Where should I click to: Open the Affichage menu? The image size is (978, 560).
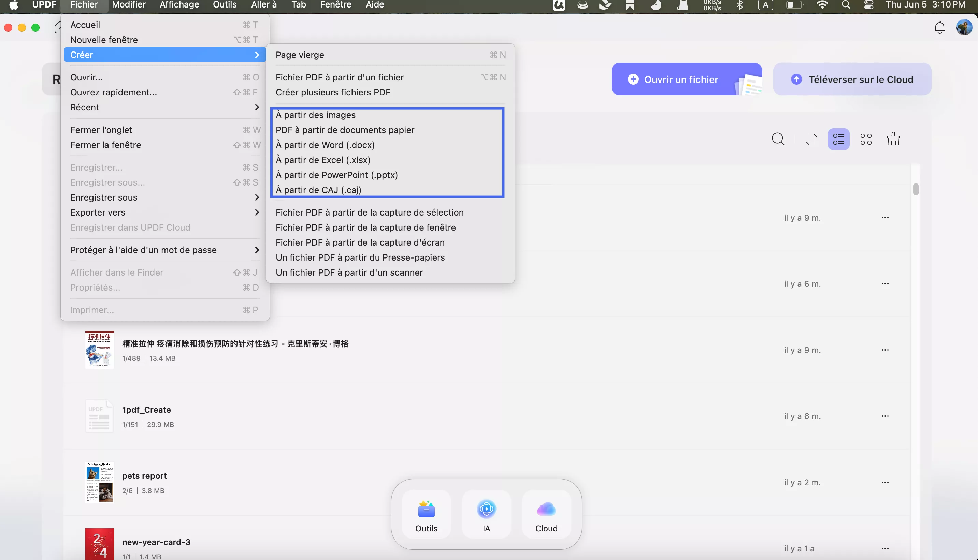[x=179, y=5]
